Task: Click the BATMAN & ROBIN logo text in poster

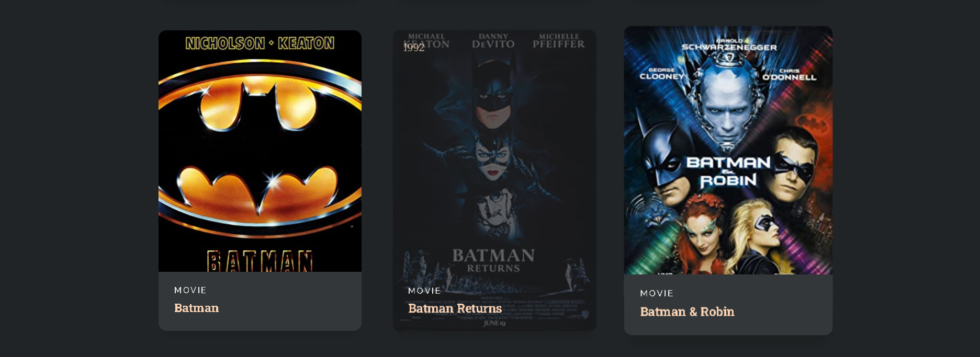Action: tap(728, 171)
